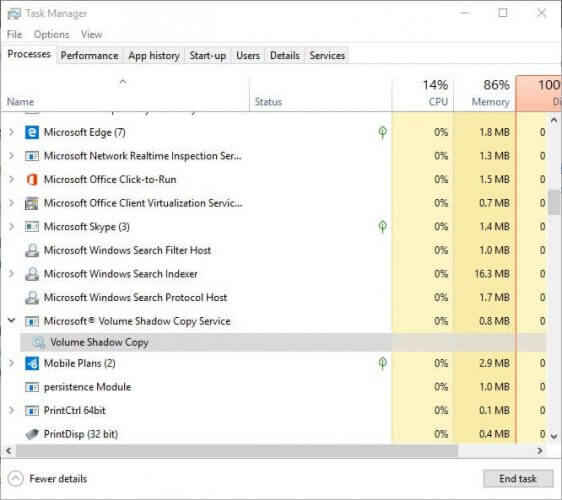Image resolution: width=562 pixels, height=500 pixels.
Task: Click the PrintDisp (32 bit) icon
Action: [32, 434]
